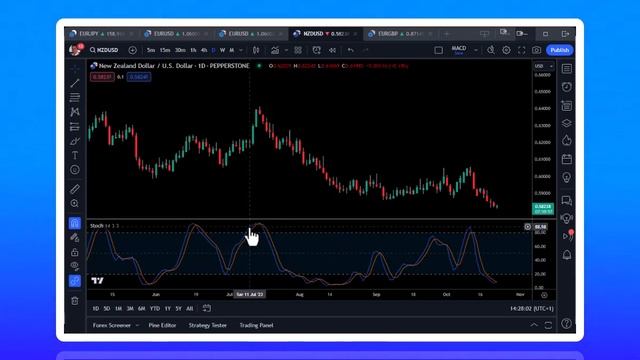
Task: Click the blue Publish button
Action: pyautogui.click(x=560, y=50)
